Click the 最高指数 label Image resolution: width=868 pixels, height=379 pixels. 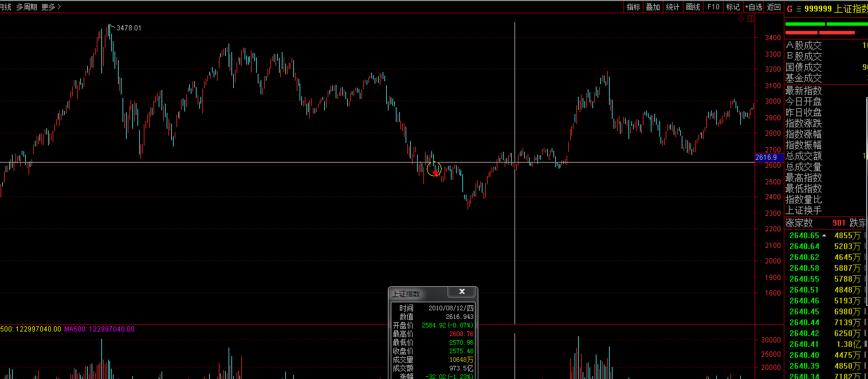[x=803, y=177]
